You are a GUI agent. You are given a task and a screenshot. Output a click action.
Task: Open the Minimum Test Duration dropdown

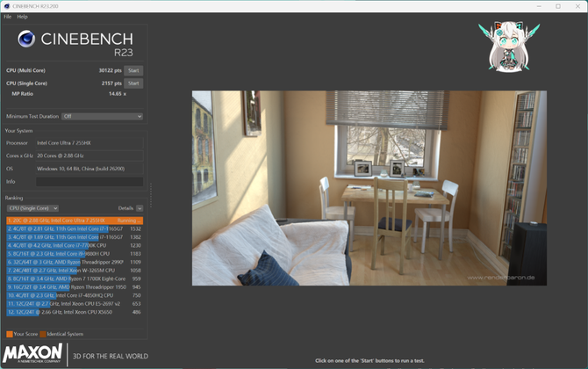point(102,116)
